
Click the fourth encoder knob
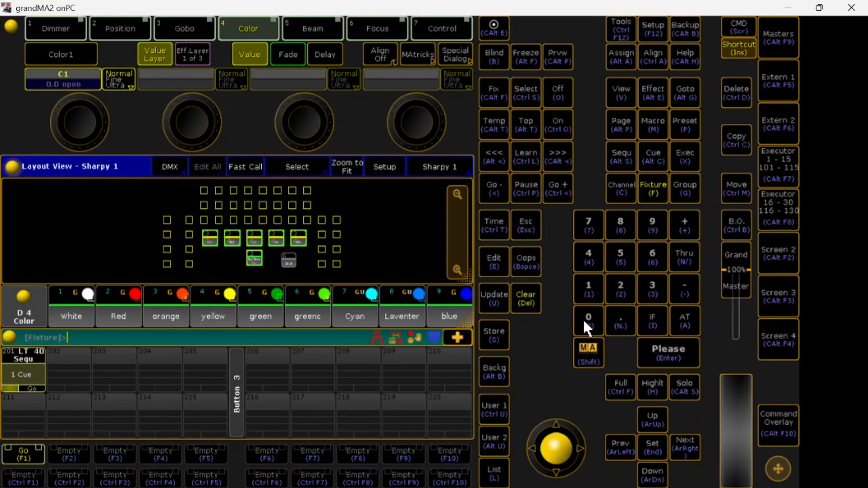tap(416, 122)
